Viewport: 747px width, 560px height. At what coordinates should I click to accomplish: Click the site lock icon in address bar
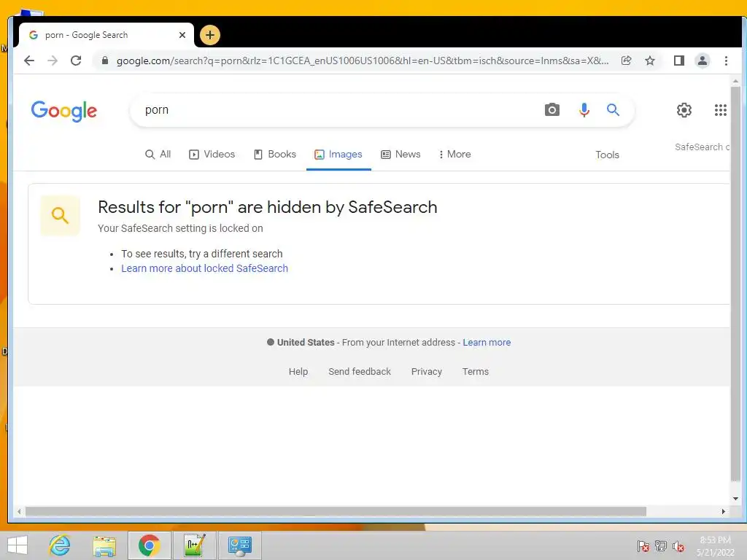pos(105,61)
